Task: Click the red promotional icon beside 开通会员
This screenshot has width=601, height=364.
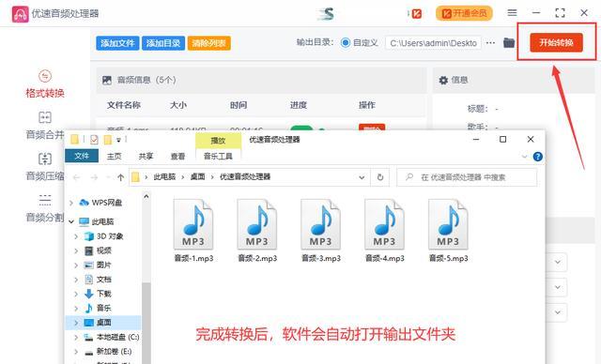Action: (x=416, y=14)
